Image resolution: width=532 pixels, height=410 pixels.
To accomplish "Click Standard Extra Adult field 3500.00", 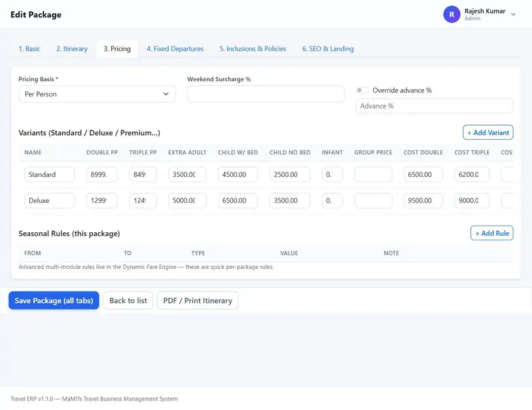I will (188, 174).
